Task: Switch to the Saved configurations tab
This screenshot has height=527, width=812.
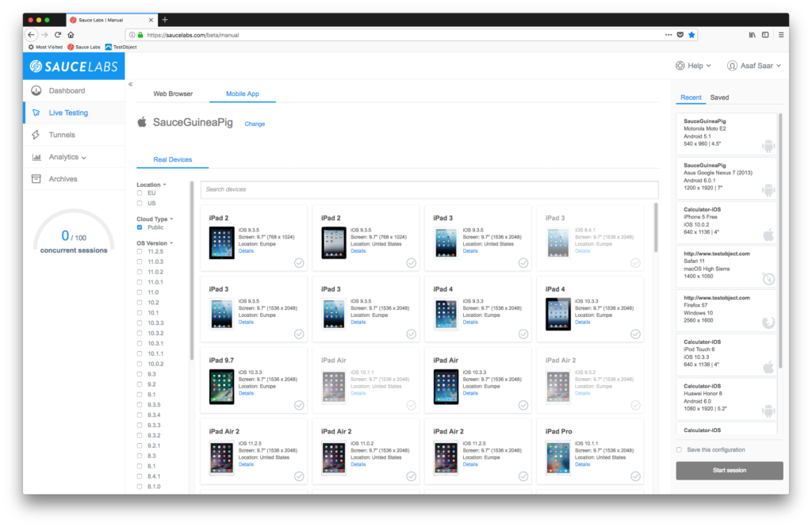Action: [x=719, y=97]
